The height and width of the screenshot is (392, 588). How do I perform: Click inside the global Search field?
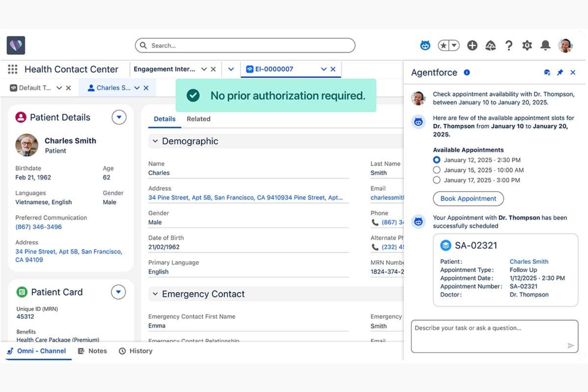(245, 45)
